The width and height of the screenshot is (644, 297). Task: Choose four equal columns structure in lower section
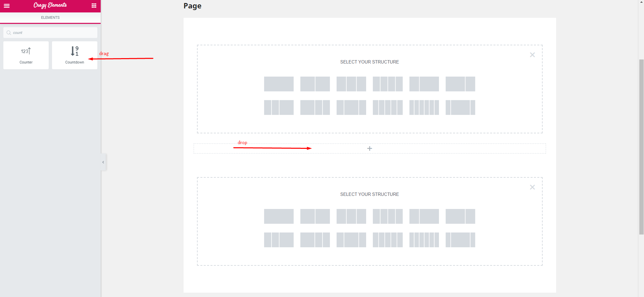388,216
